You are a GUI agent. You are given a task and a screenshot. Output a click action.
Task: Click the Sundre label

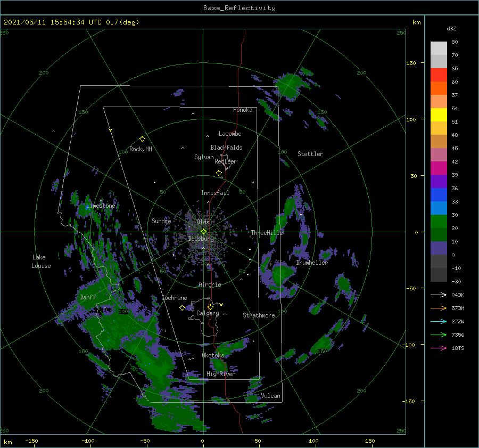pos(161,221)
